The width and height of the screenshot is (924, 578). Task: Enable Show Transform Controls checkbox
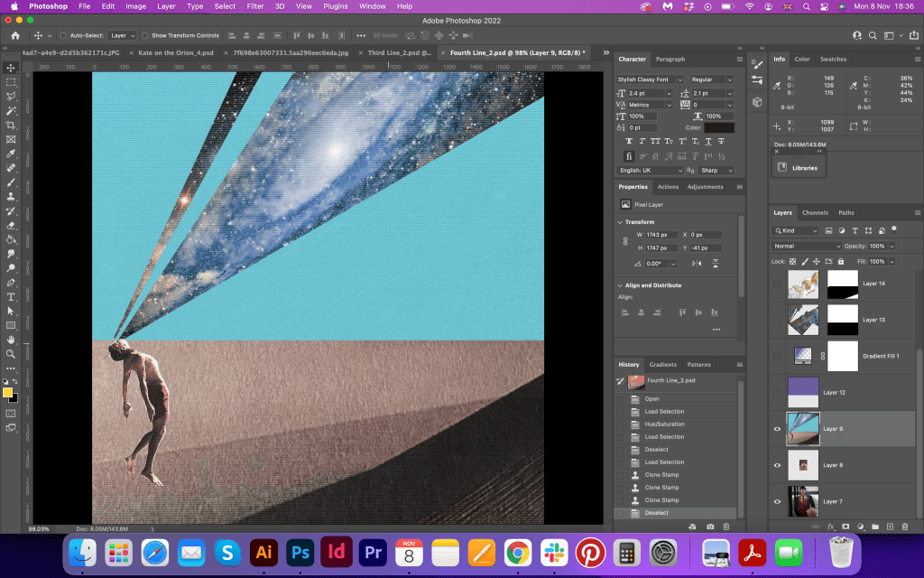point(145,35)
